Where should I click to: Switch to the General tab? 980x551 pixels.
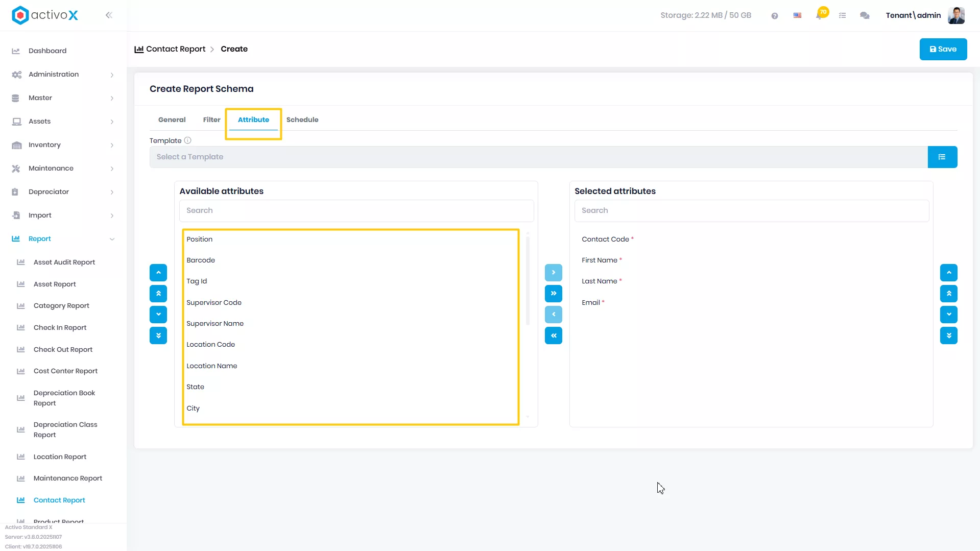(x=172, y=119)
